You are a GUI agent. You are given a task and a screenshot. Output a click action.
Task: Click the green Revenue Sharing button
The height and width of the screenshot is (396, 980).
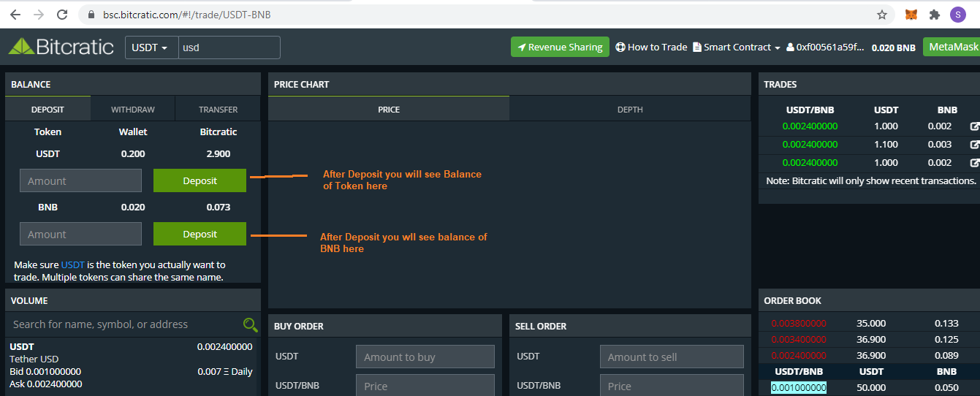pos(560,47)
